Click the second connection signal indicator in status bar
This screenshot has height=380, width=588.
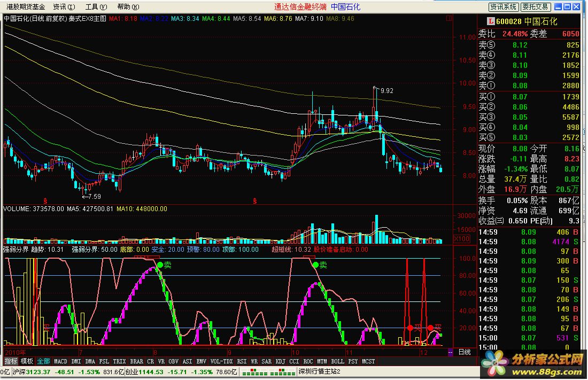282,372
